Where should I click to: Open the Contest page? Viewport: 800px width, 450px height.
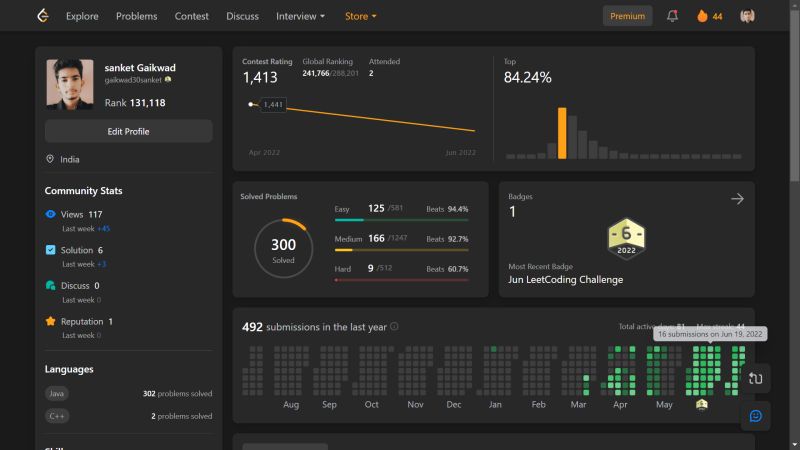click(x=191, y=16)
